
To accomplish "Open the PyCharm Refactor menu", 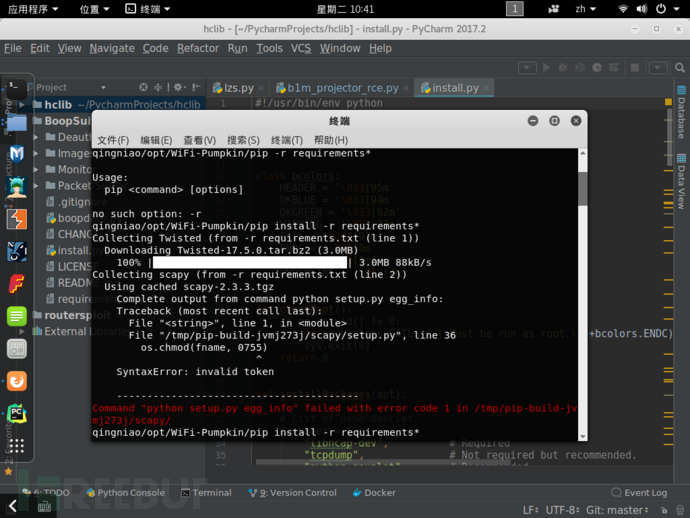I will tap(198, 48).
